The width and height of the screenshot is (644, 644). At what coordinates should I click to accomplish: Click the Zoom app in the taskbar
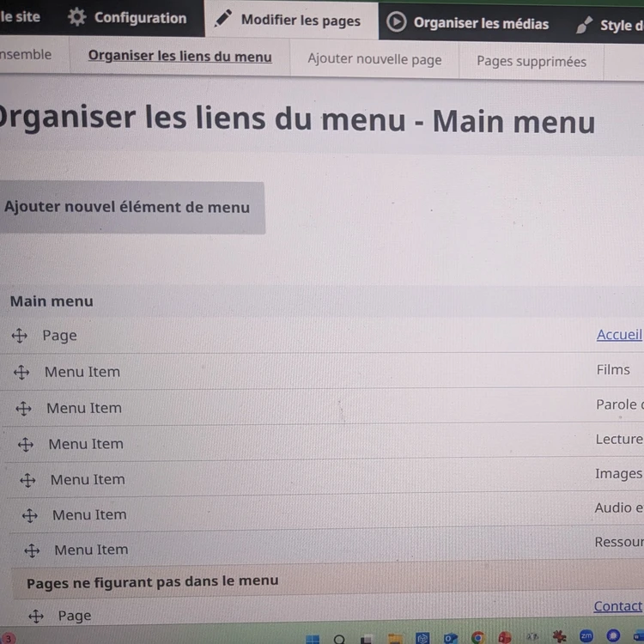tap(586, 636)
